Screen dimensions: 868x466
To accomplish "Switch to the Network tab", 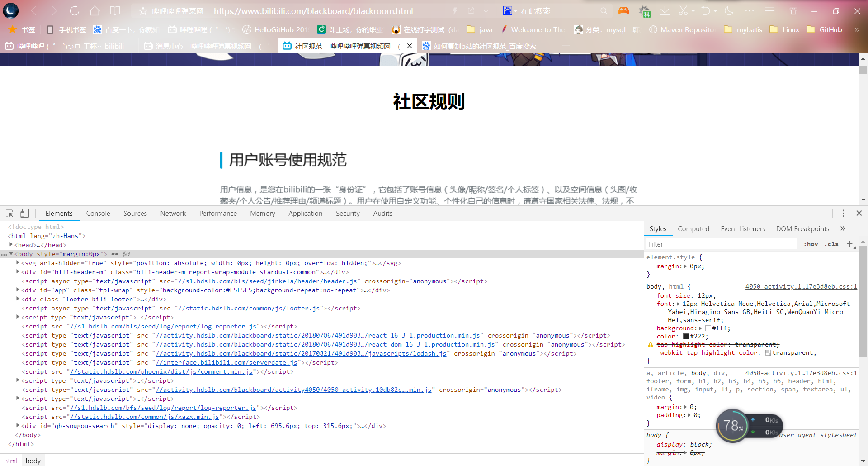I will tap(173, 214).
